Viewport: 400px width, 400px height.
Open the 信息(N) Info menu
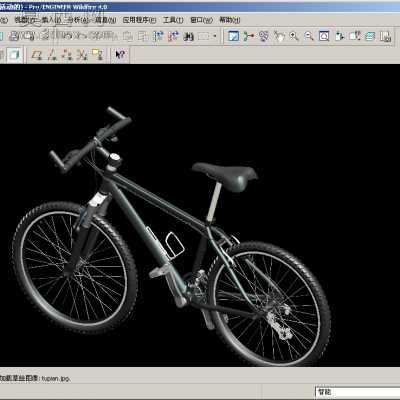(106, 20)
